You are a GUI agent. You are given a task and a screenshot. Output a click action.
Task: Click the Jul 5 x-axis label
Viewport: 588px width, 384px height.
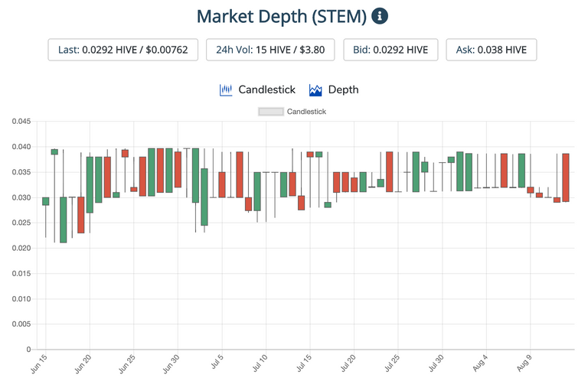[x=217, y=362]
